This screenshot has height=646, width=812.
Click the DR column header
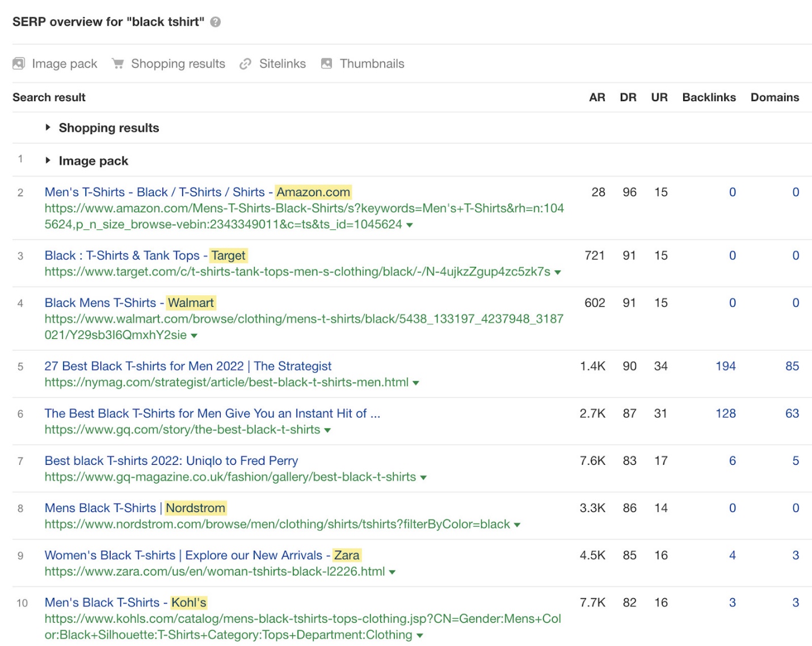coord(628,97)
